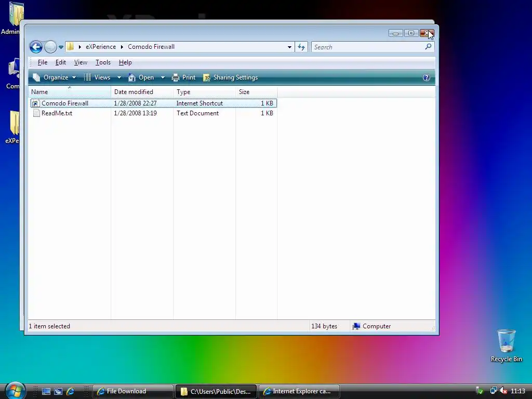The image size is (532, 399).
Task: Open address bar history dropdown
Action: [x=289, y=47]
